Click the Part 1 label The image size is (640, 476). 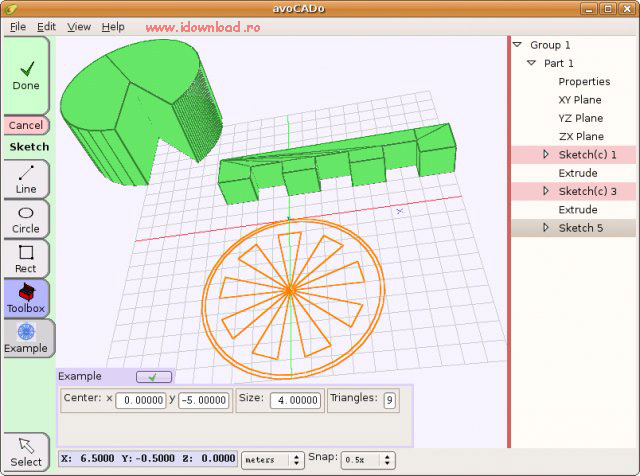pos(558,63)
